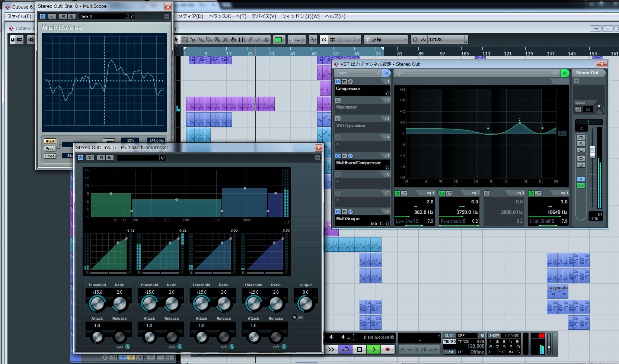The height and width of the screenshot is (364, 619).
Task: Open the MultiScope insert editor e icon
Action: click(x=350, y=212)
